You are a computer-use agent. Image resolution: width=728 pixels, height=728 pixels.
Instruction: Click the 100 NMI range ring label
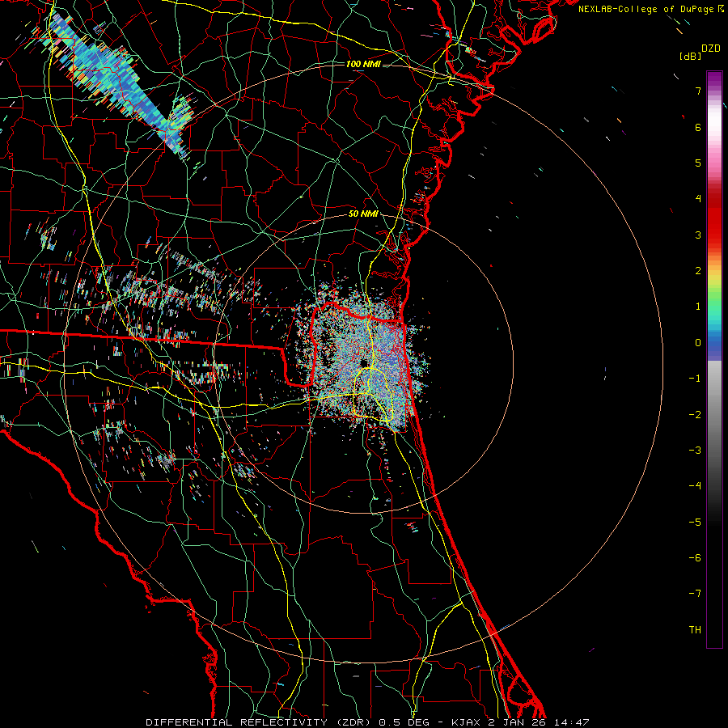pyautogui.click(x=363, y=64)
